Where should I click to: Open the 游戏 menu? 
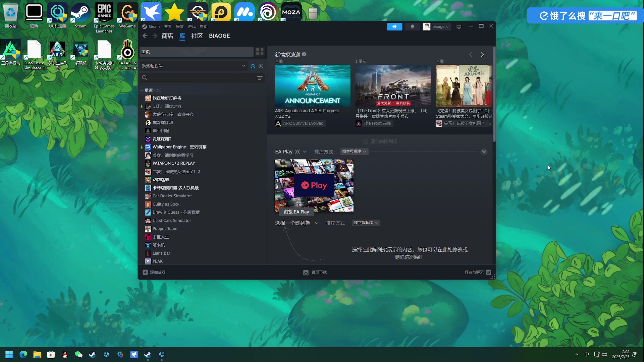point(192,27)
